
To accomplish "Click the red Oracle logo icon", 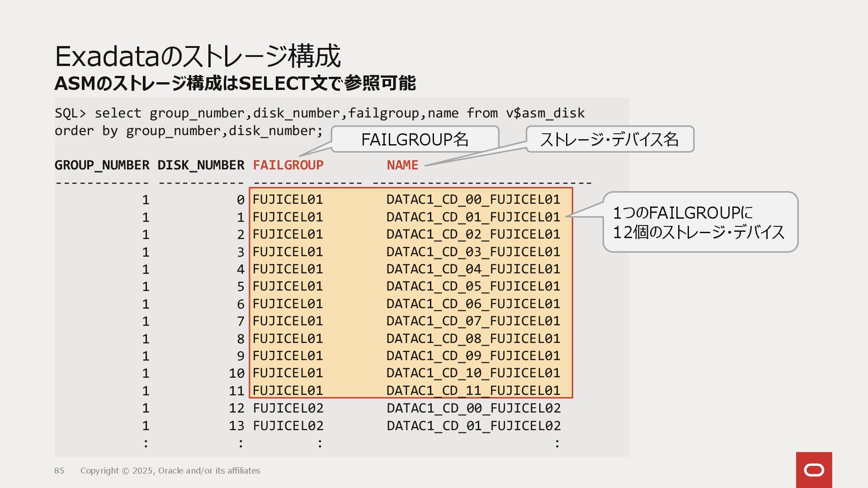I will coord(814,470).
